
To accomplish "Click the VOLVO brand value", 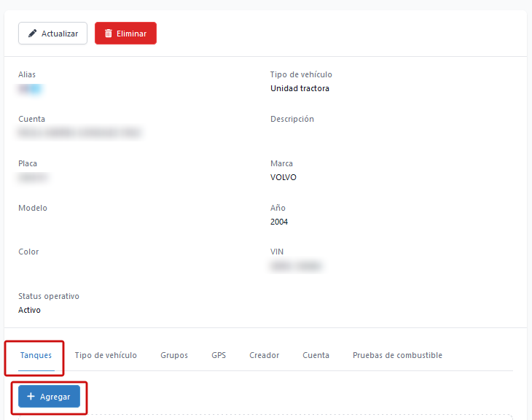I will click(x=283, y=177).
